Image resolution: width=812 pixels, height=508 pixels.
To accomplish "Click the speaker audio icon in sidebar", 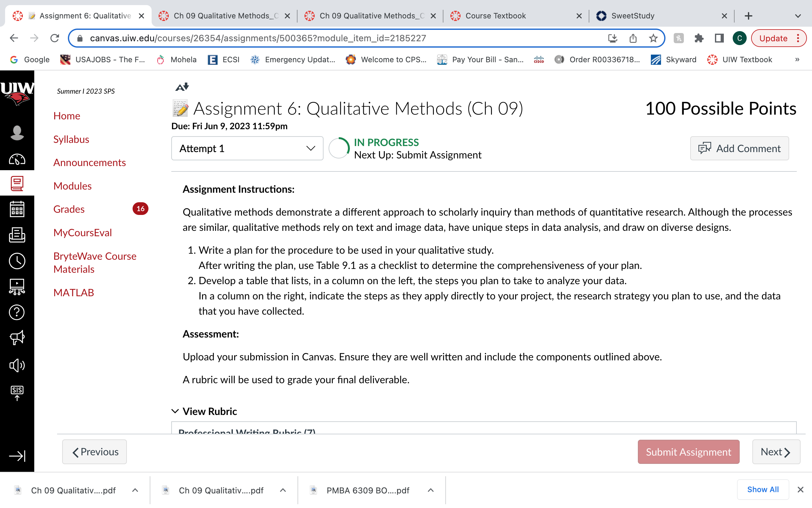I will 17,365.
